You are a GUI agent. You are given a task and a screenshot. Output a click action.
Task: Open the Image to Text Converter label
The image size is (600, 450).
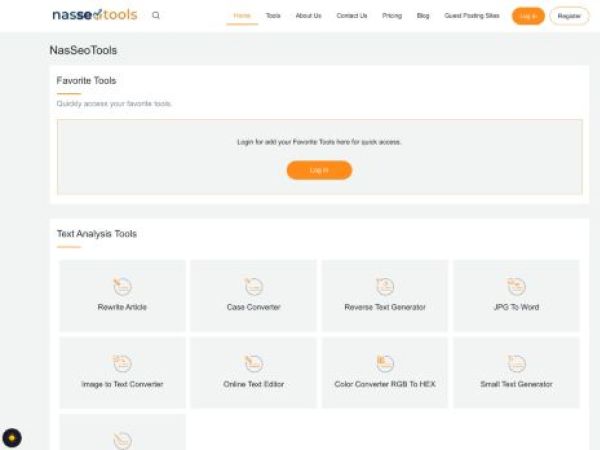[122, 384]
